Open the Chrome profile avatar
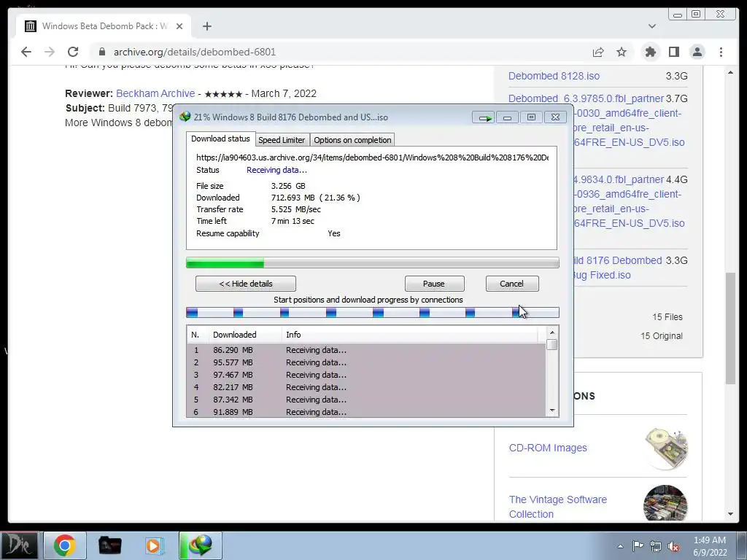This screenshot has height=560, width=747. point(697,52)
